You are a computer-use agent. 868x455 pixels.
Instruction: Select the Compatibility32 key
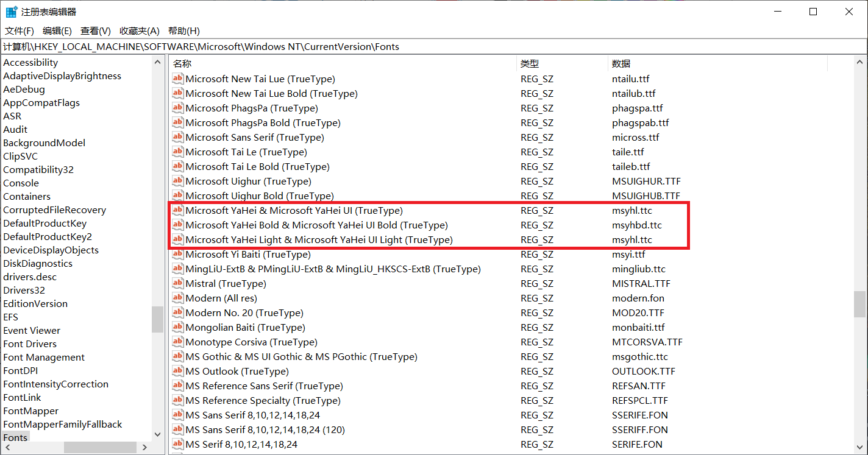coord(38,169)
